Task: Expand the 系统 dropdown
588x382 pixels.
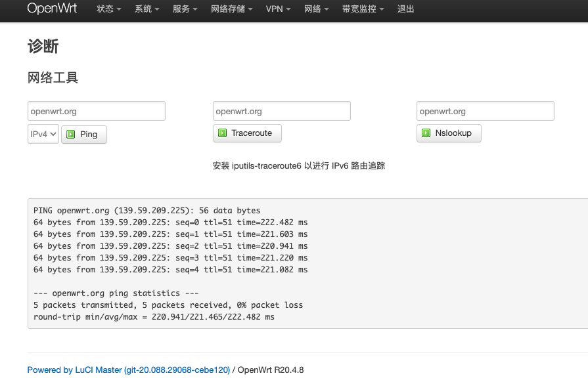Action: 146,9
